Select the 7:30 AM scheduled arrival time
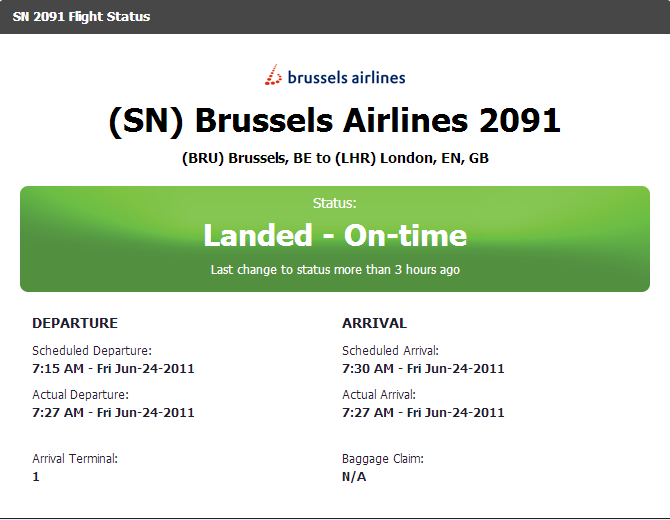 pyautogui.click(x=423, y=368)
